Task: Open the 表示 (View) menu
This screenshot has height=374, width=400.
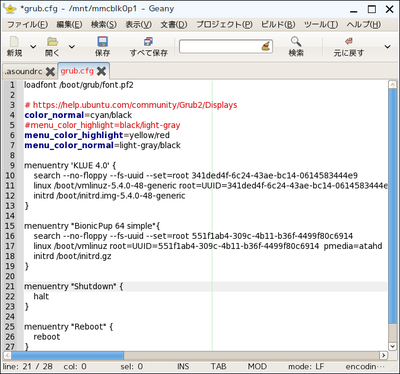Action: point(138,25)
